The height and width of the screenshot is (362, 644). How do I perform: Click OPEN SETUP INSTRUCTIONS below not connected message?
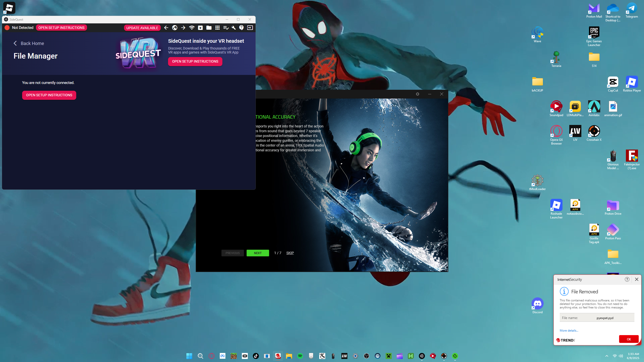tap(49, 95)
